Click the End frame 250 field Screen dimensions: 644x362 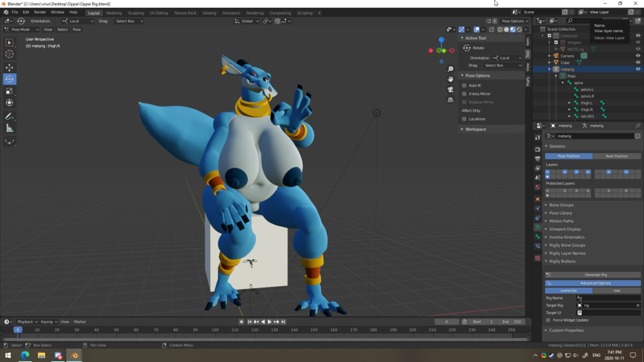point(511,322)
